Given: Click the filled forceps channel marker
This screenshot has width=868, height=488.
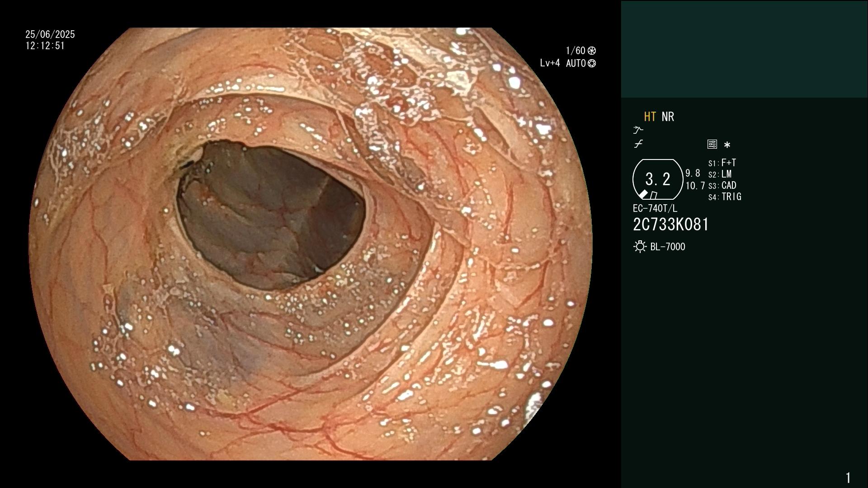Looking at the screenshot, I should pos(643,194).
